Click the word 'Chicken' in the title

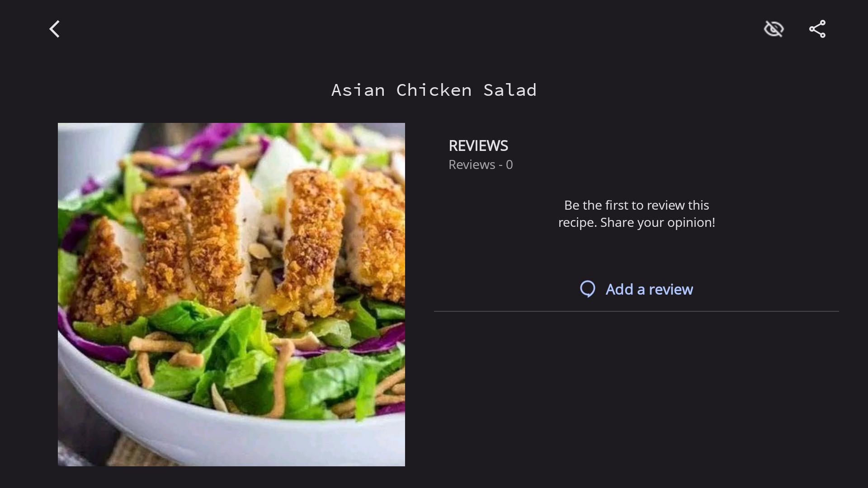click(x=434, y=90)
